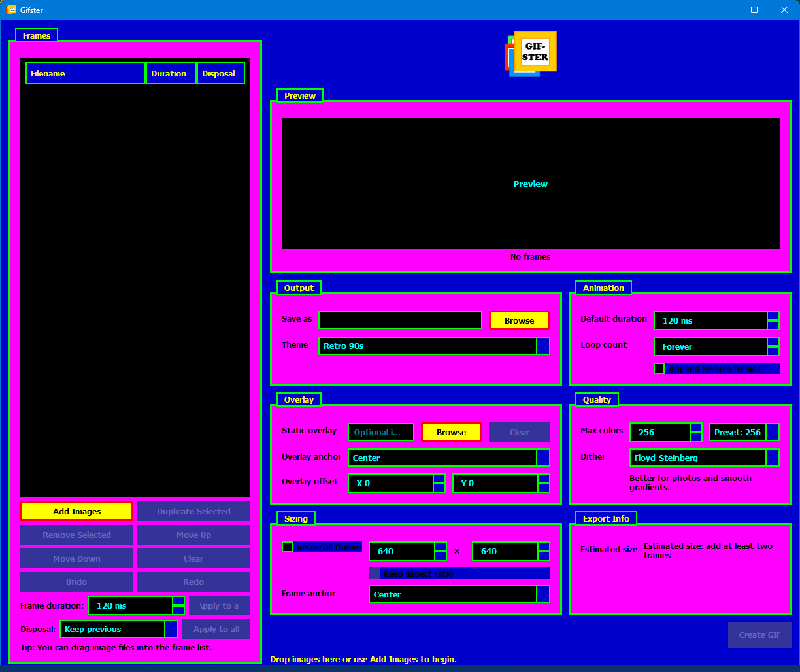Decrease Overlay offset Y value
800x672 pixels.
(544, 488)
